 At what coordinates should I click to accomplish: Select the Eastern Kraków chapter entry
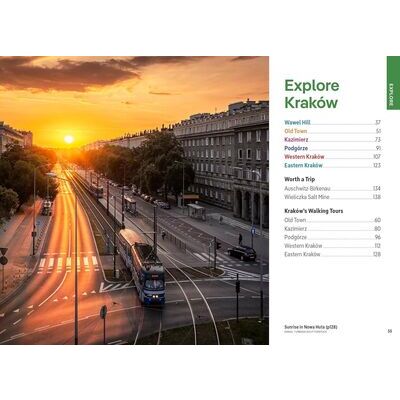tap(332, 165)
